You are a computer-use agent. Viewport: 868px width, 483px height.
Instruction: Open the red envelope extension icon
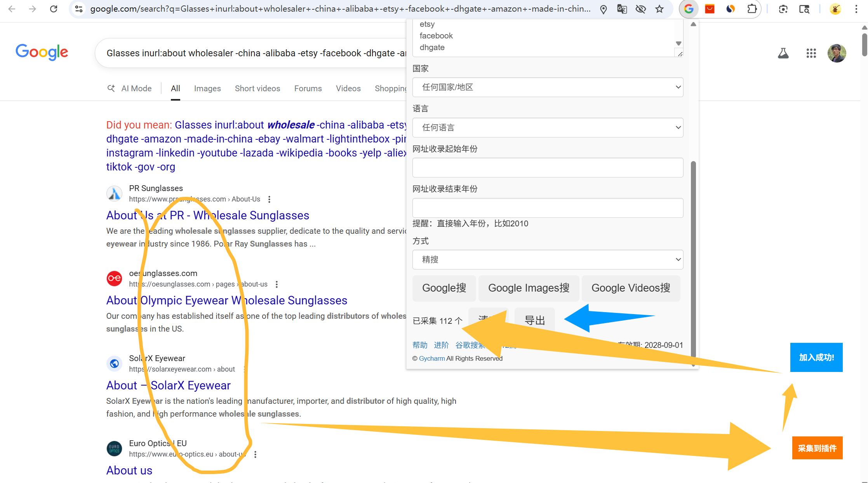click(x=710, y=9)
